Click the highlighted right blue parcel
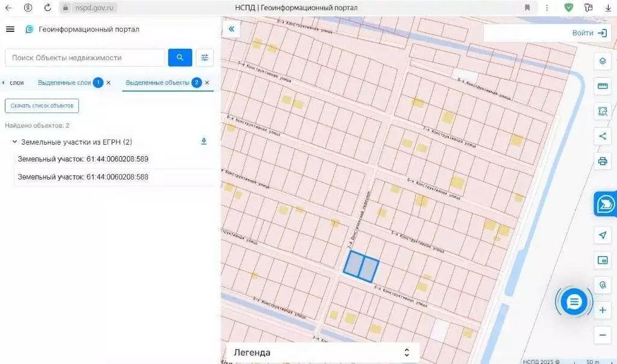This screenshot has width=617, height=364. tap(369, 269)
